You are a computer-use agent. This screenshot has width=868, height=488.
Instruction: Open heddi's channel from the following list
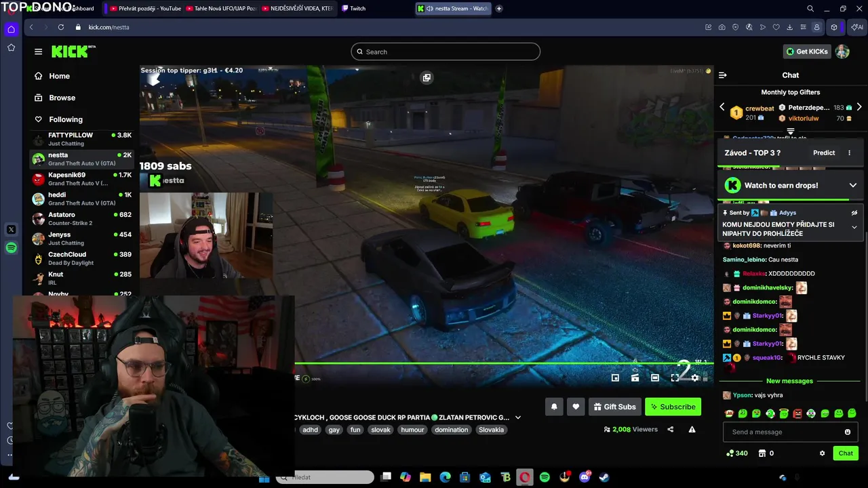click(81, 199)
